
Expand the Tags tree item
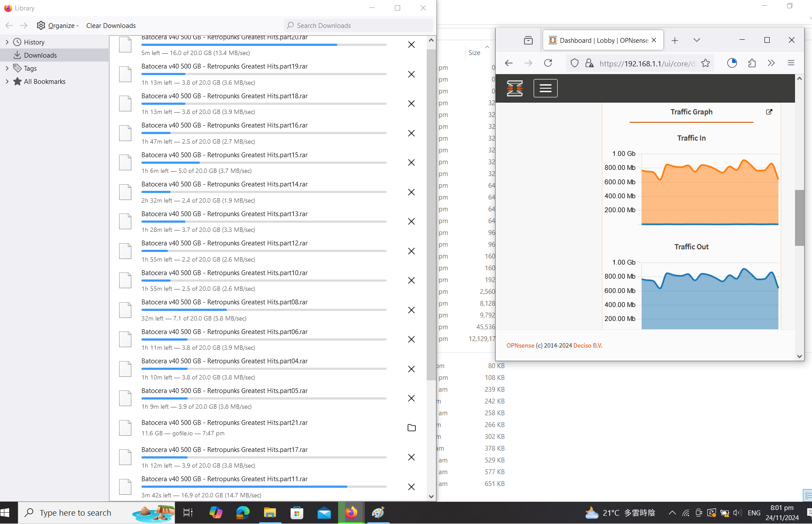(7, 69)
